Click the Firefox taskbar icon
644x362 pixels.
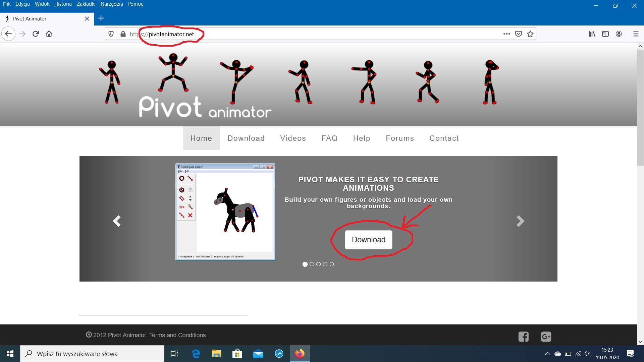click(x=300, y=354)
